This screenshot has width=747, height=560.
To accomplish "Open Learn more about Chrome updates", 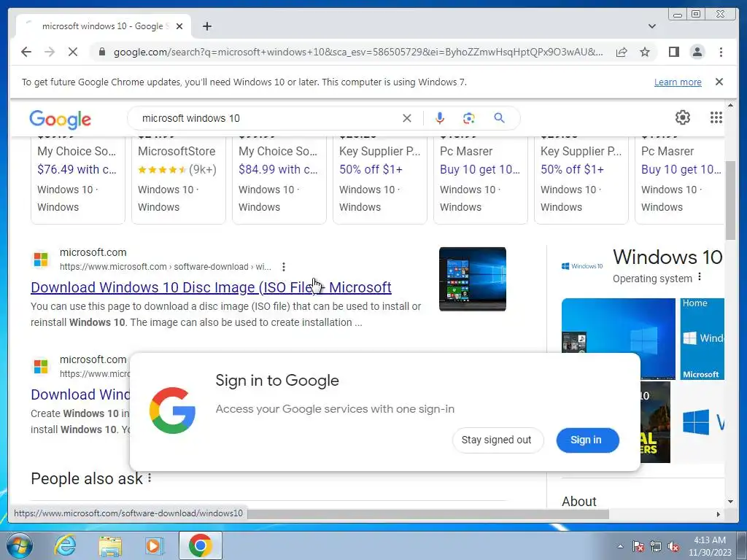I will [678, 82].
